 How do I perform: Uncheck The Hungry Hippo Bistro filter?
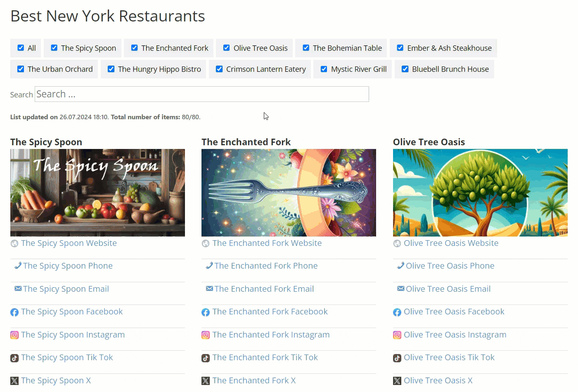(x=111, y=69)
